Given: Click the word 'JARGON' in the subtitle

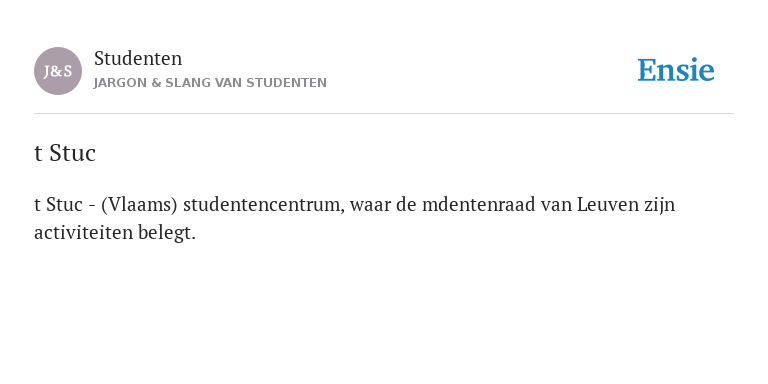Looking at the screenshot, I should 120,83.
